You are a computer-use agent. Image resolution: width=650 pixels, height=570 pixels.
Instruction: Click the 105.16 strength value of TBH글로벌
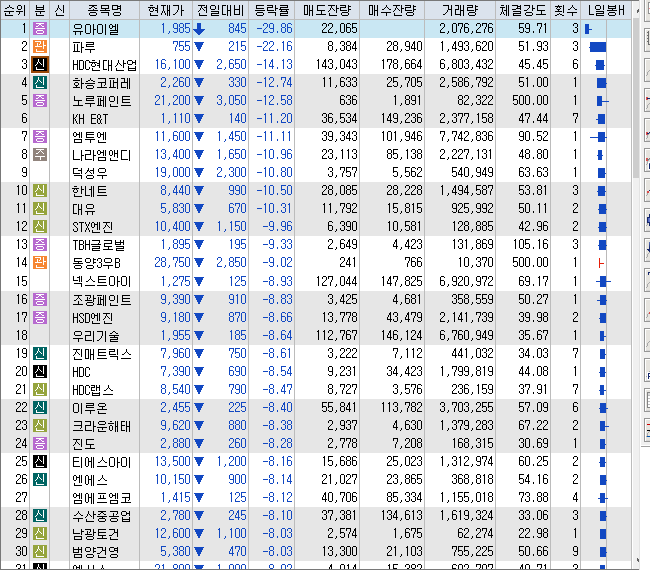click(530, 245)
